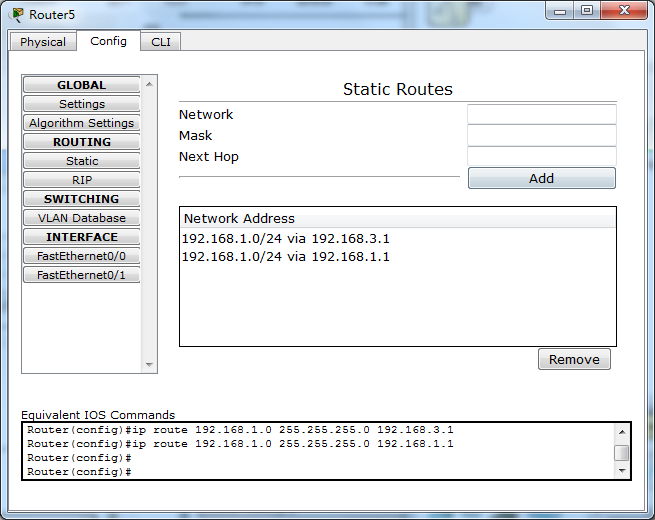The width and height of the screenshot is (655, 520).
Task: Select route via 192.168.3.1
Action: pos(398,238)
